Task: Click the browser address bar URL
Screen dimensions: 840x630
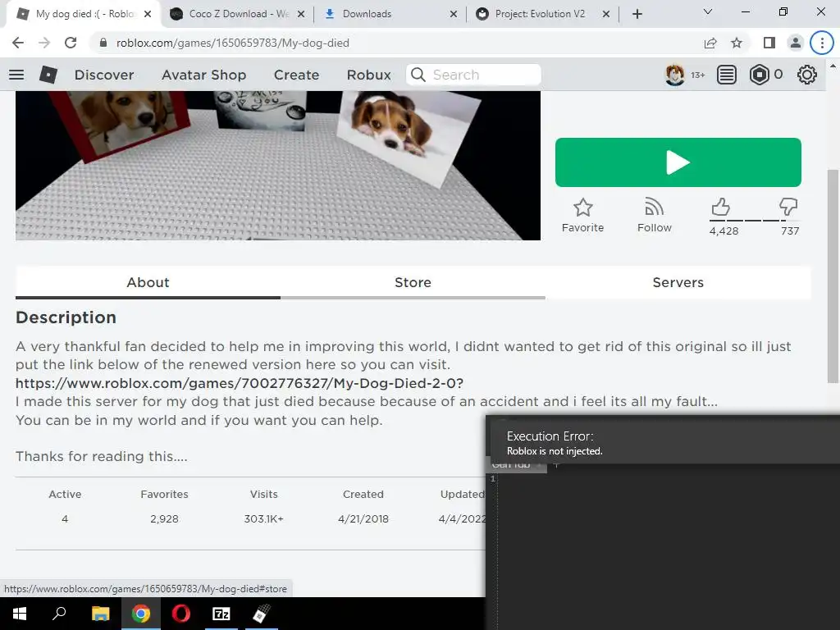Action: click(232, 43)
